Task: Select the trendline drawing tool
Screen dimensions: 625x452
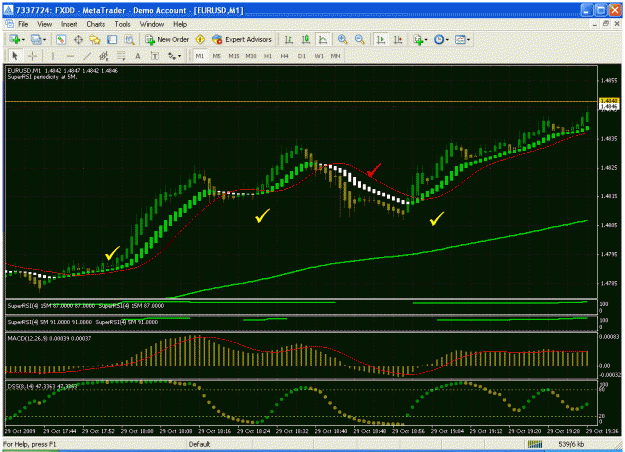Action: tap(87, 56)
